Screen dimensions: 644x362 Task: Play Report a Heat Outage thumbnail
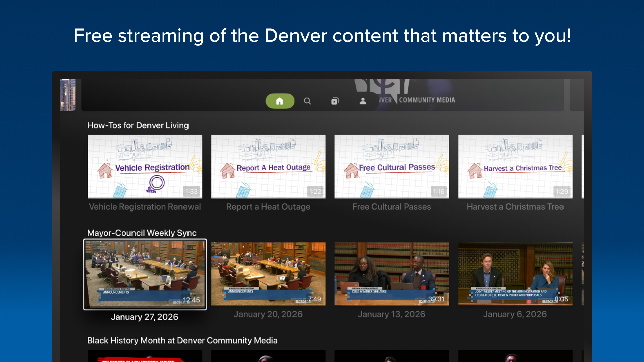[268, 167]
